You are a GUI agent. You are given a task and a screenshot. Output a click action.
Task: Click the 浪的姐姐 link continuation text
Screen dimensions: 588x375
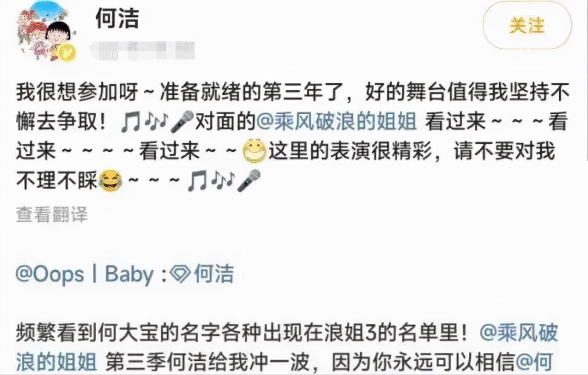57,363
